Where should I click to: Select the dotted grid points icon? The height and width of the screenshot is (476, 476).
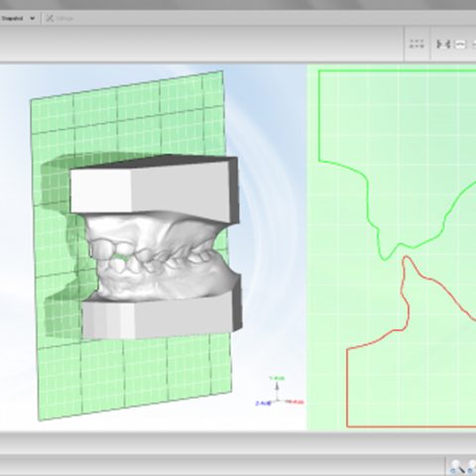click(x=416, y=44)
